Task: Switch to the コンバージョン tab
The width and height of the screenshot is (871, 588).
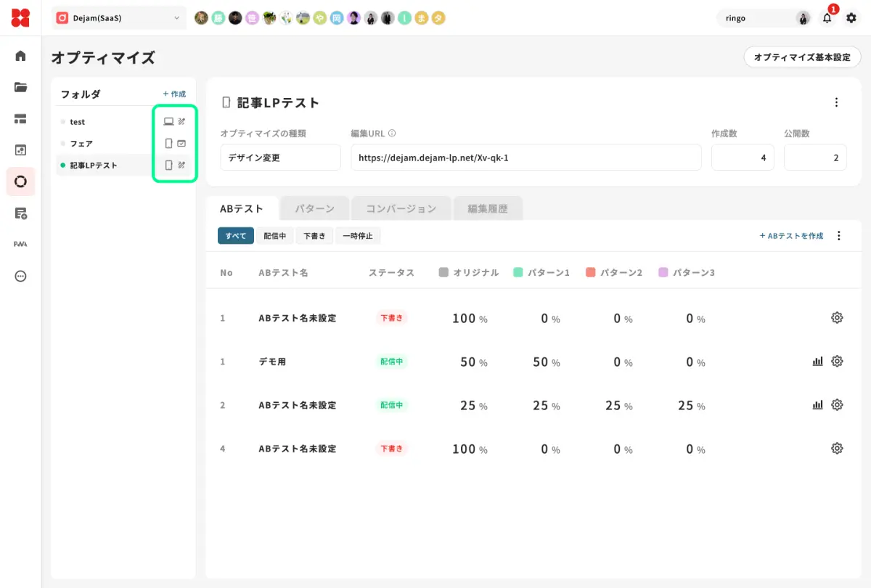Action: click(401, 208)
